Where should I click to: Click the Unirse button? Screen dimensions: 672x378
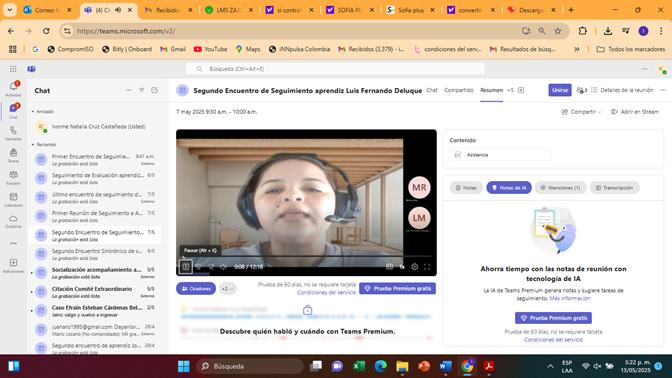[x=560, y=90]
